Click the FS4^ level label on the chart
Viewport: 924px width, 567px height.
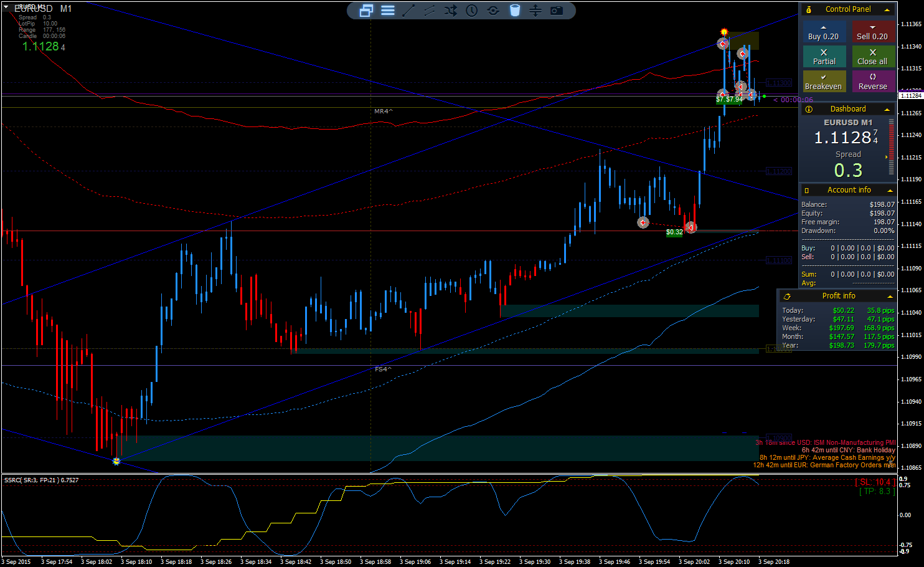coord(384,369)
